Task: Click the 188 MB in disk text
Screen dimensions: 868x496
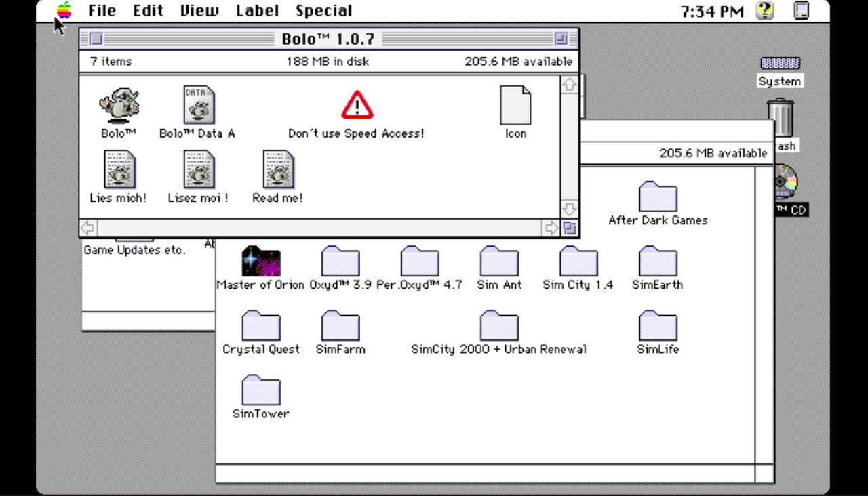Action: (x=328, y=61)
